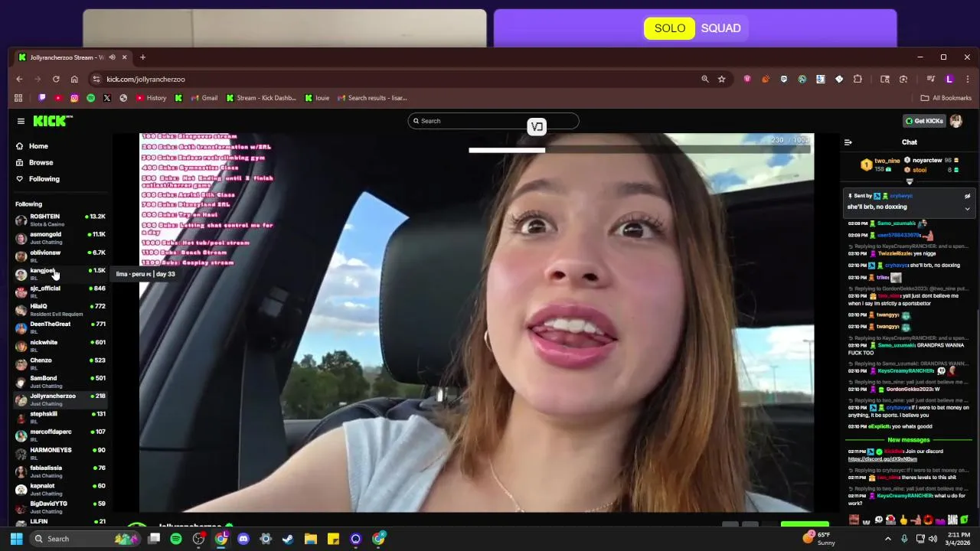Open DeenTheGreat channel in following list
Image resolution: width=980 pixels, height=551 pixels.
click(x=60, y=328)
